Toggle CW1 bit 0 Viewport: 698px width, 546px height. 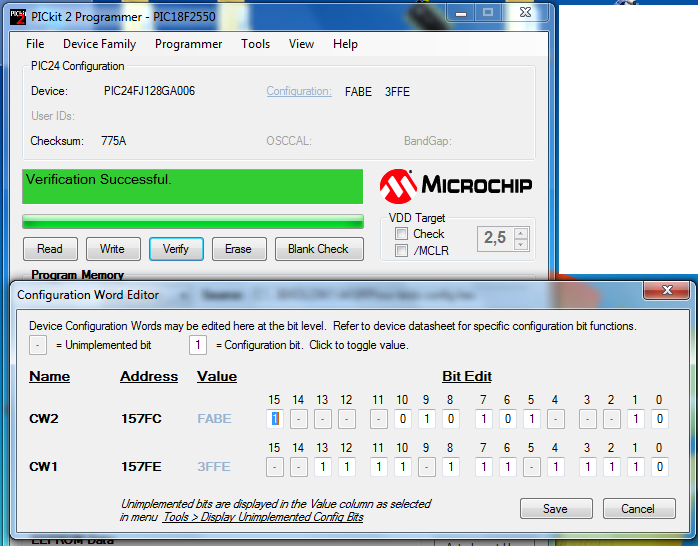[x=660, y=467]
